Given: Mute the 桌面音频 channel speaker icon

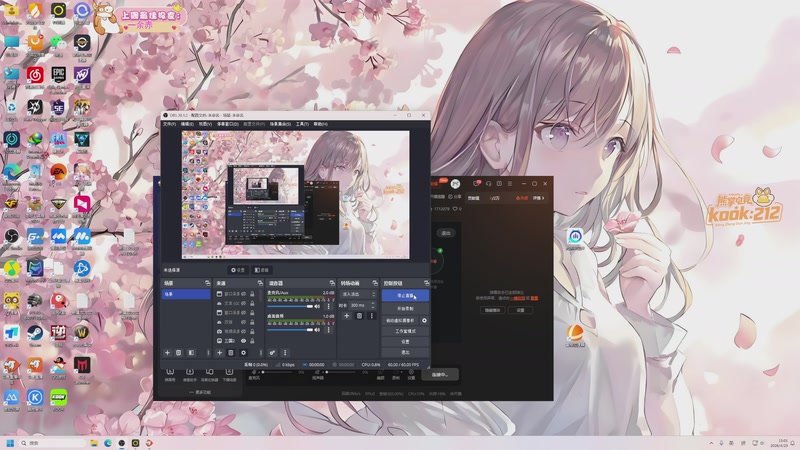Looking at the screenshot, I should 317,330.
